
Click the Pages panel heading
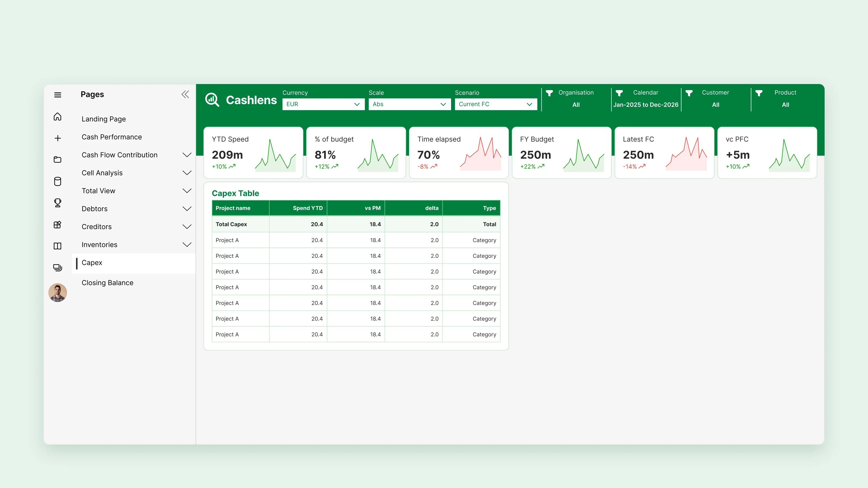click(x=92, y=94)
